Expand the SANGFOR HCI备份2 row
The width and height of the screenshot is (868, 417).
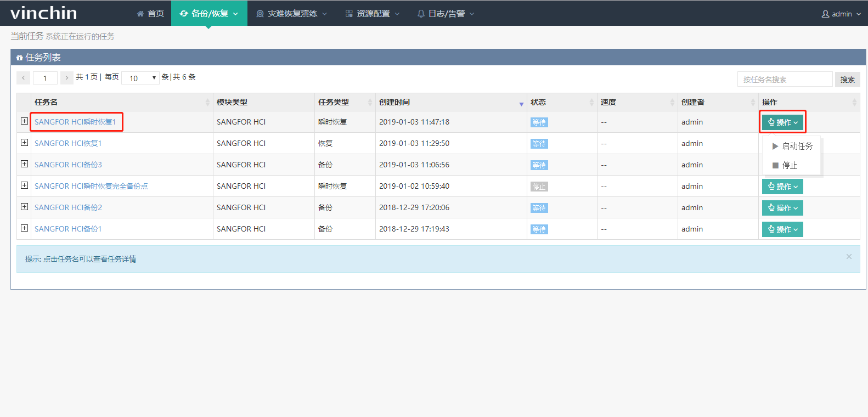[x=24, y=207]
